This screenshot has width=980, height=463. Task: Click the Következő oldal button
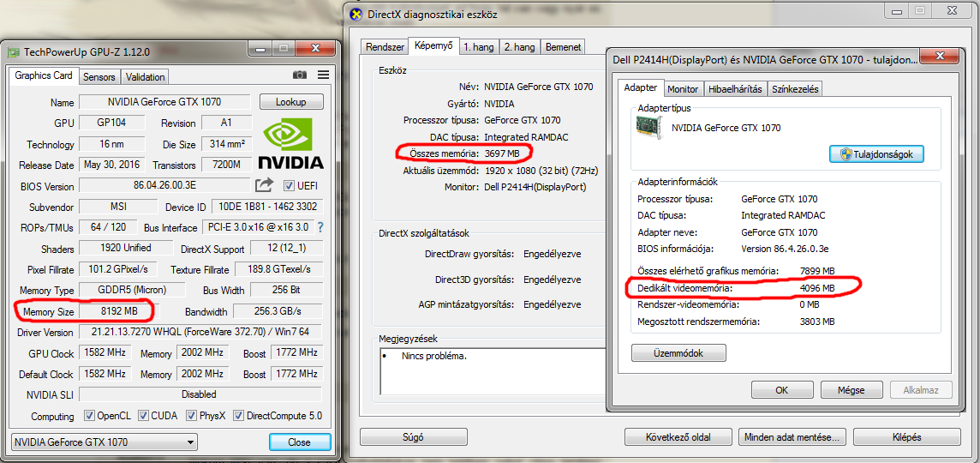678,436
